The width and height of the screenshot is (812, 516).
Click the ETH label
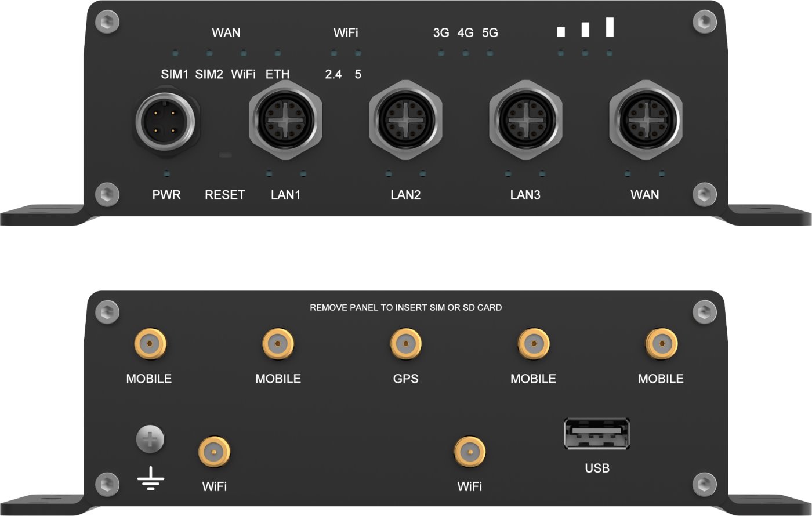(x=277, y=75)
